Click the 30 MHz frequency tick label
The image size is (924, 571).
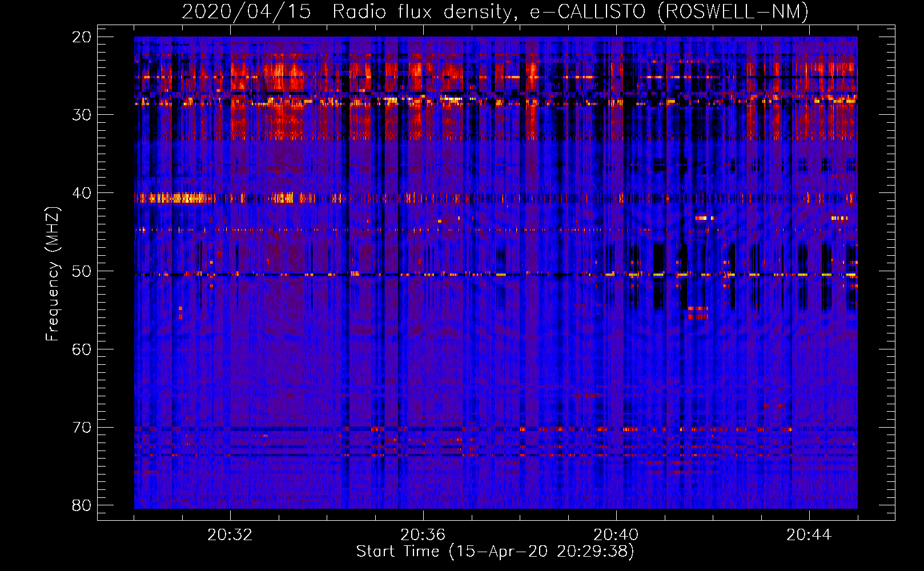[x=82, y=115]
